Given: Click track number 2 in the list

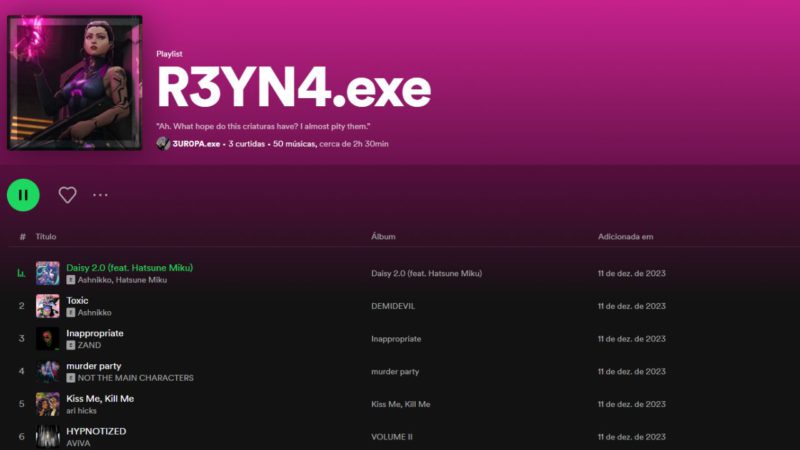Looking at the screenshot, I should (21, 306).
